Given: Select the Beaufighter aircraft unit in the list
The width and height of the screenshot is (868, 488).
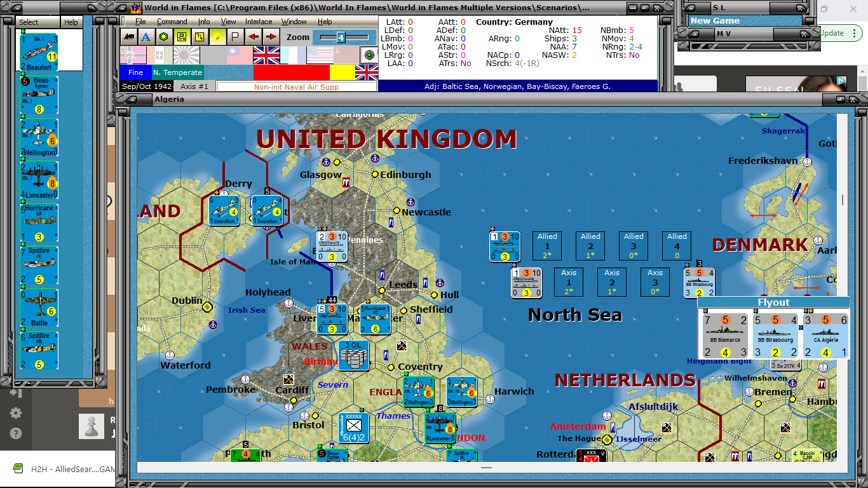Looking at the screenshot, I should pos(39,95).
